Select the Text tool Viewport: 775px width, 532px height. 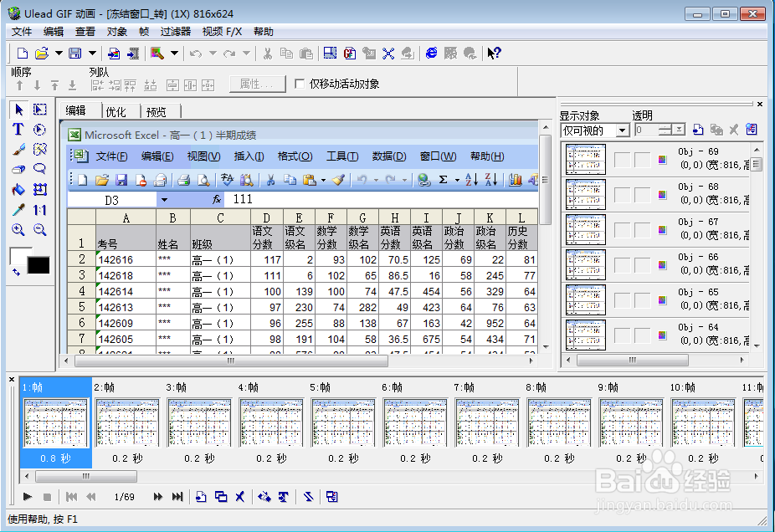click(x=18, y=130)
